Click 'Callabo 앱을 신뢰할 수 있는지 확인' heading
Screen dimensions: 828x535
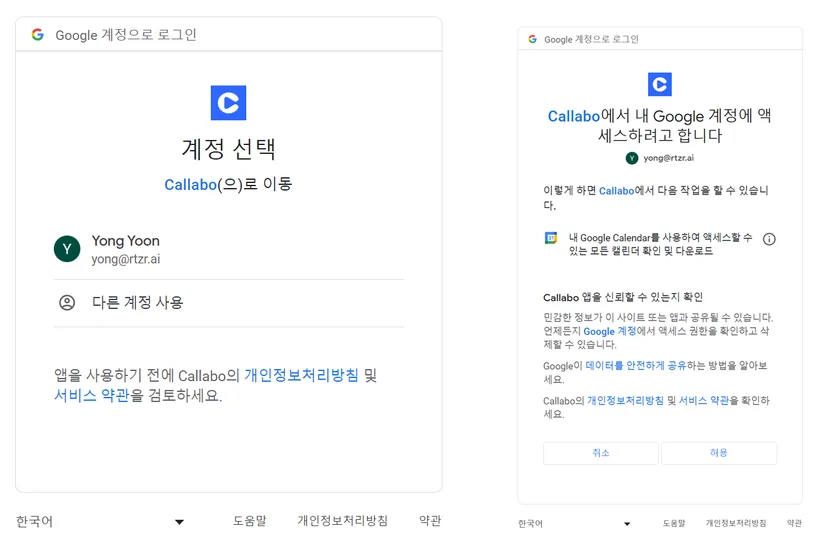pyautogui.click(x=623, y=297)
